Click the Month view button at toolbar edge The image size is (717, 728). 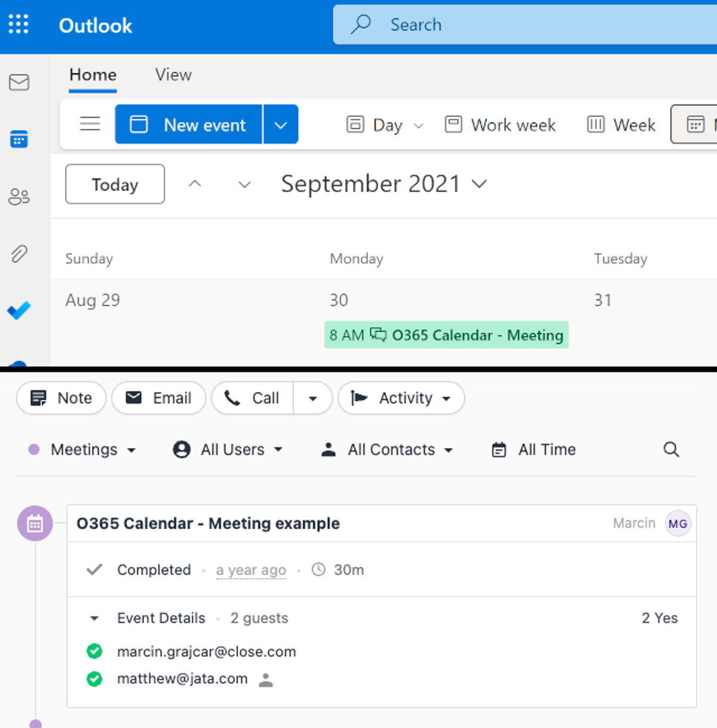(694, 124)
